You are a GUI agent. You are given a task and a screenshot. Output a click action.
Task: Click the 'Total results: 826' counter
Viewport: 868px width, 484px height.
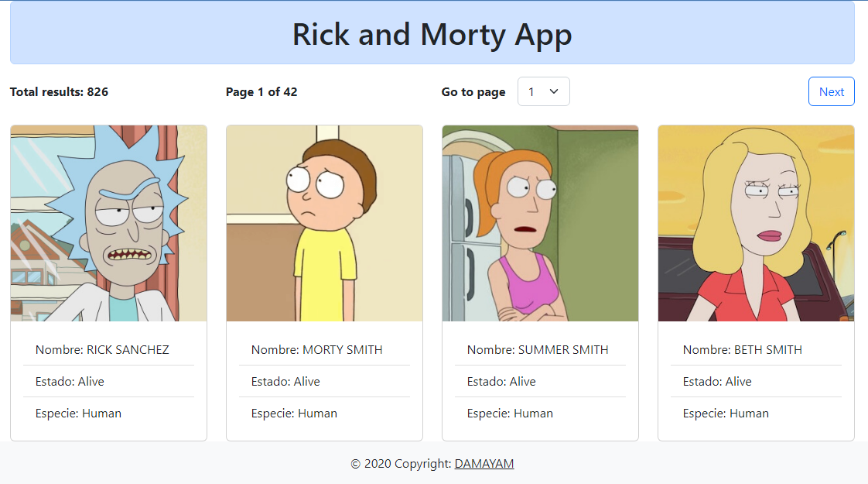coord(59,91)
